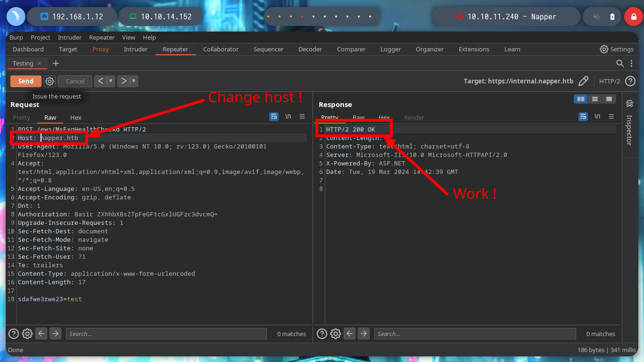This screenshot has width=644, height=362.
Task: Choose top-bottom split layout view
Action: pos(595,99)
